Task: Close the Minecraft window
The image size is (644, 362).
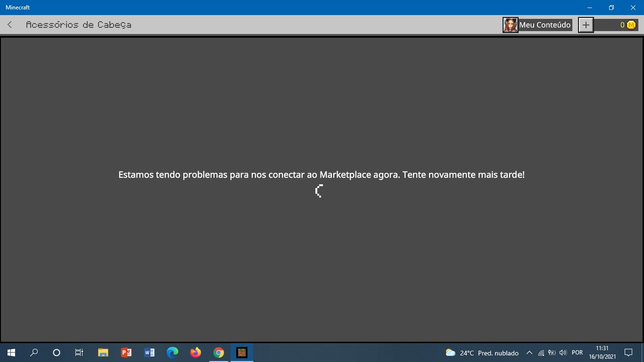Action: pos(633,8)
